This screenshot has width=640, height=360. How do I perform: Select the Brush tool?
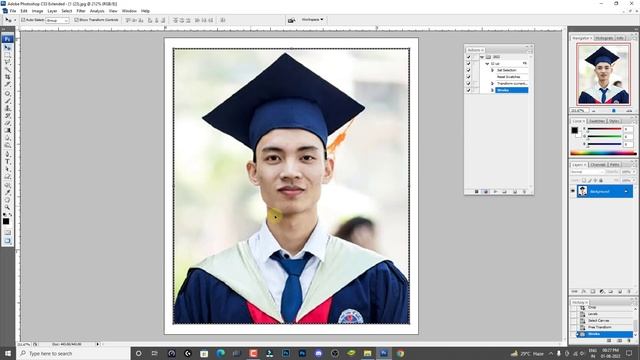7,101
